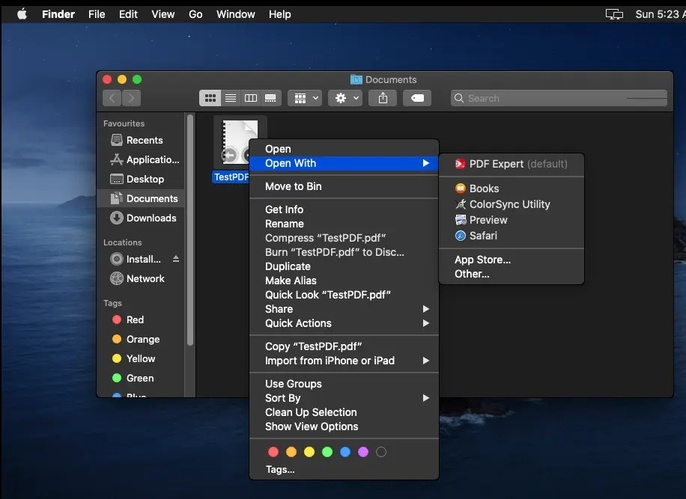This screenshot has height=499, width=686.
Task: Switch Finder to column view
Action: (x=250, y=98)
